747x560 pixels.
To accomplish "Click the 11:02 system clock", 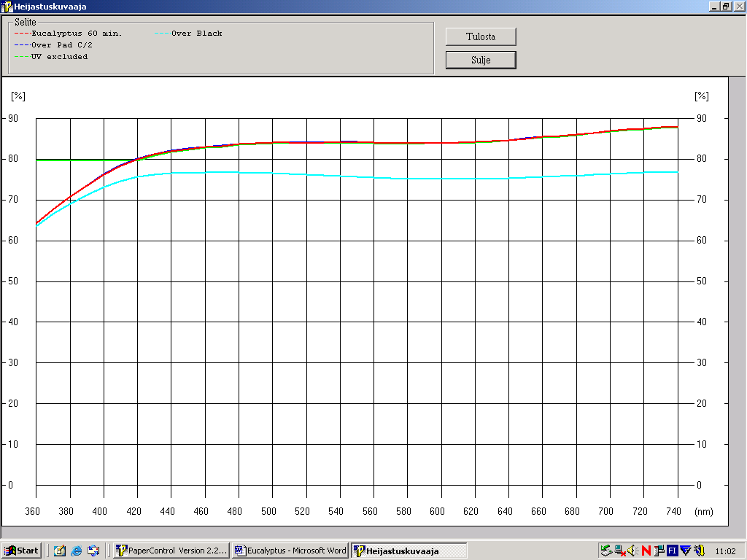I will pos(725,551).
